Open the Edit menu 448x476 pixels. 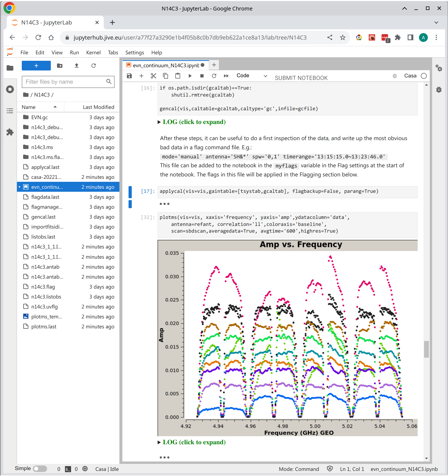tap(40, 52)
